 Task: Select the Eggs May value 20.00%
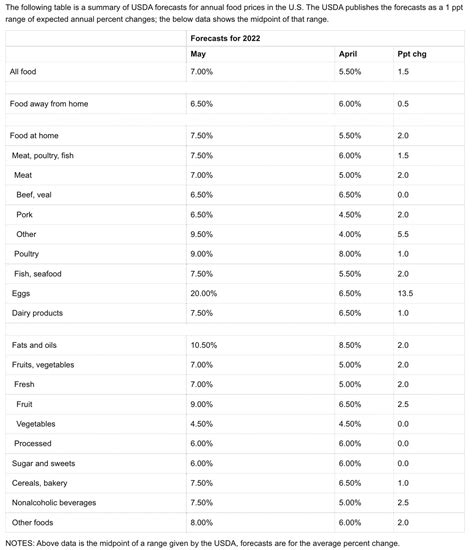203,293
